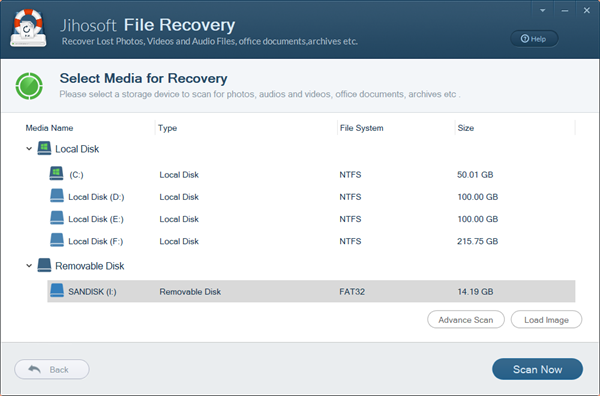Select the SANDISK (I:) row
Viewport: 600px width, 396px height.
click(x=311, y=292)
